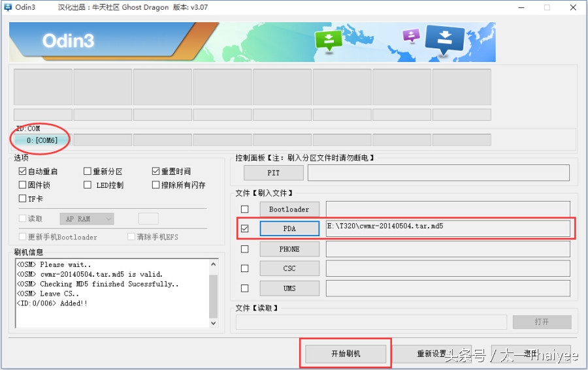Click the 文件读取 path field
The height and width of the screenshot is (370, 588).
pyautogui.click(x=371, y=322)
